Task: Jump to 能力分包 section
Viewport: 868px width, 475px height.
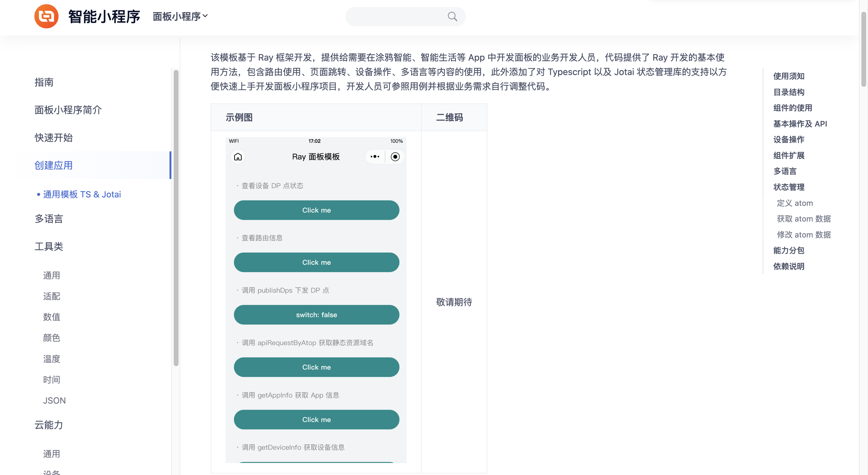Action: pyautogui.click(x=789, y=250)
